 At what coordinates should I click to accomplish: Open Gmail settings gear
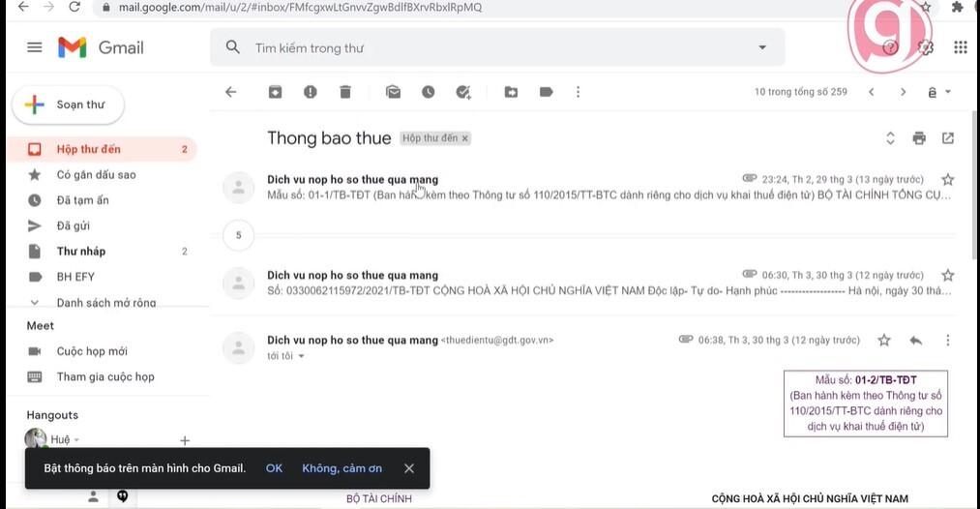point(926,47)
